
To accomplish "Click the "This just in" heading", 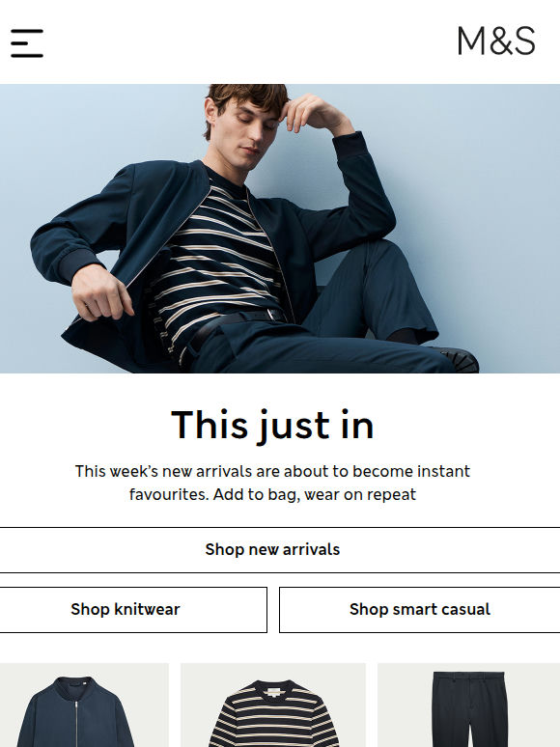I will click(272, 425).
